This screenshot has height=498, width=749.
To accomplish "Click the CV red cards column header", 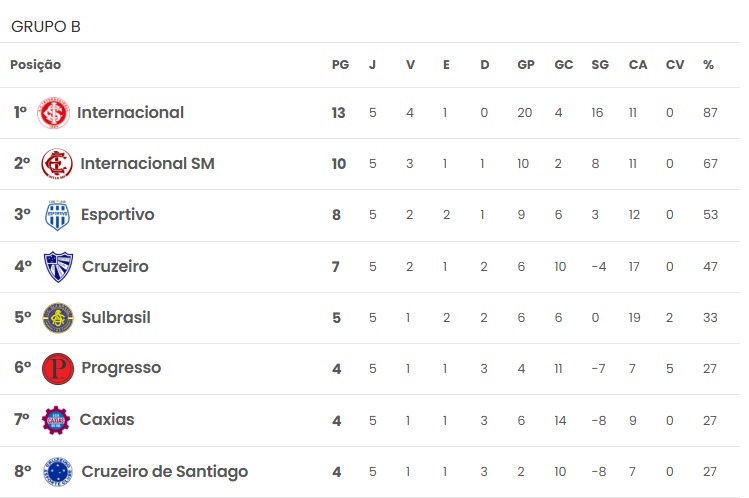I will [675, 65].
